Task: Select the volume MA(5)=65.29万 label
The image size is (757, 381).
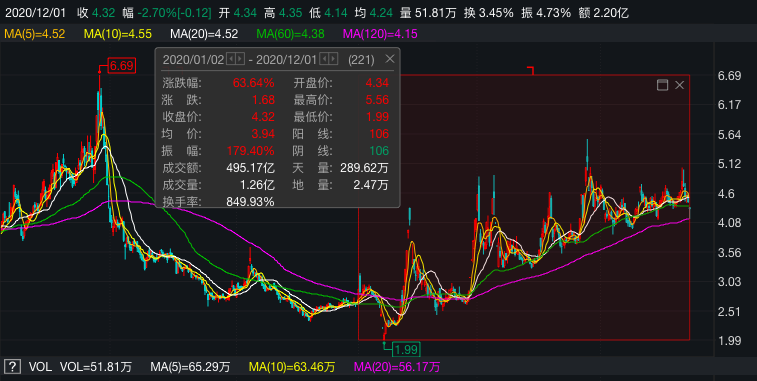Action: click(190, 367)
